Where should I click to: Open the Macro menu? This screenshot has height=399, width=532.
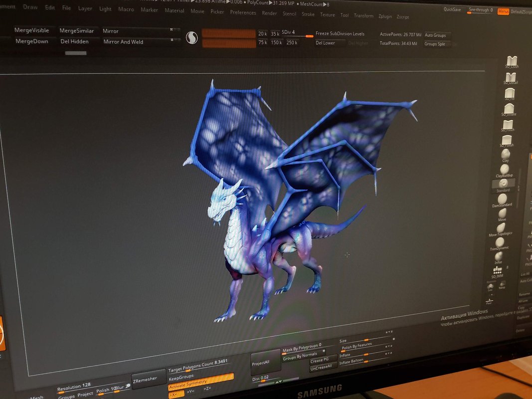coord(126,9)
